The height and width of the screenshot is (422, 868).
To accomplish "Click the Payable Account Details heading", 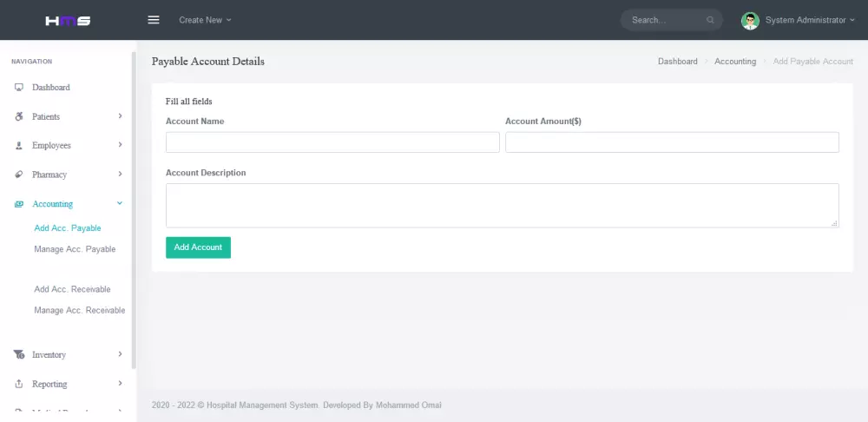I will [x=208, y=62].
